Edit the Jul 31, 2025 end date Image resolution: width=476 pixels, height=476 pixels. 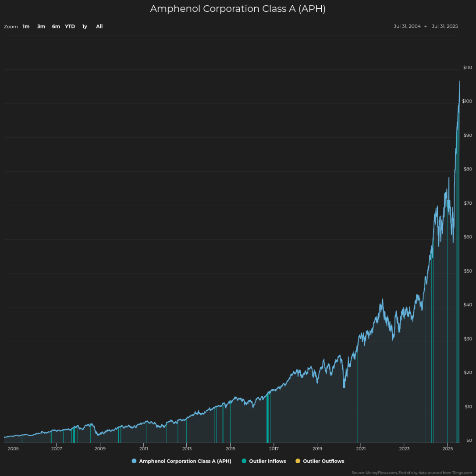(445, 26)
